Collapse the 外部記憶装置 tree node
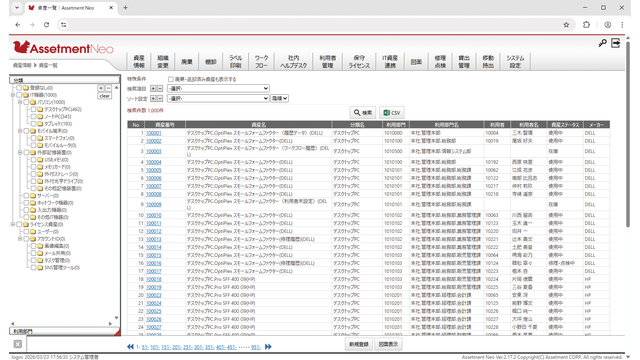The image size is (640, 360). (x=20, y=153)
